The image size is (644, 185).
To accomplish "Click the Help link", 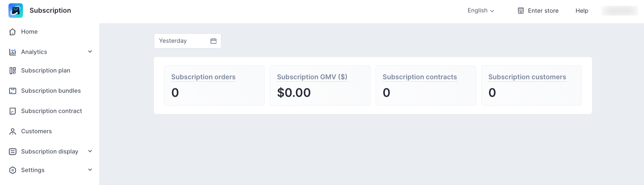I will click(x=582, y=11).
